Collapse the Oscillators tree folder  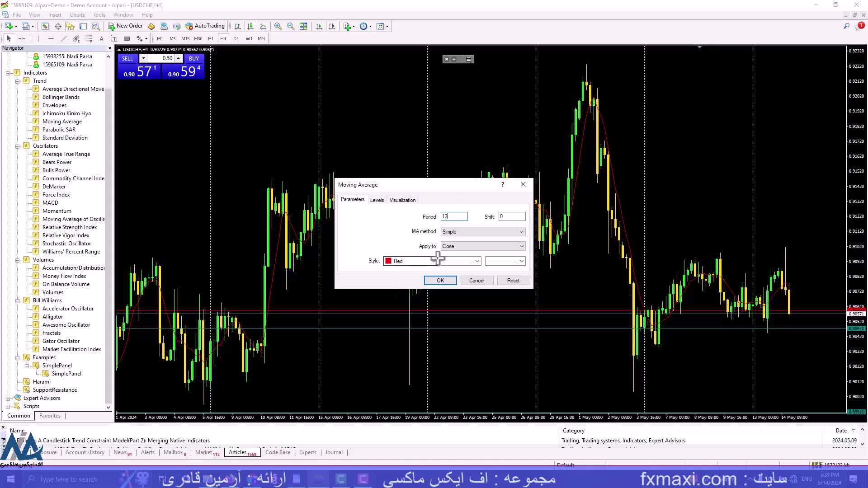[17, 146]
